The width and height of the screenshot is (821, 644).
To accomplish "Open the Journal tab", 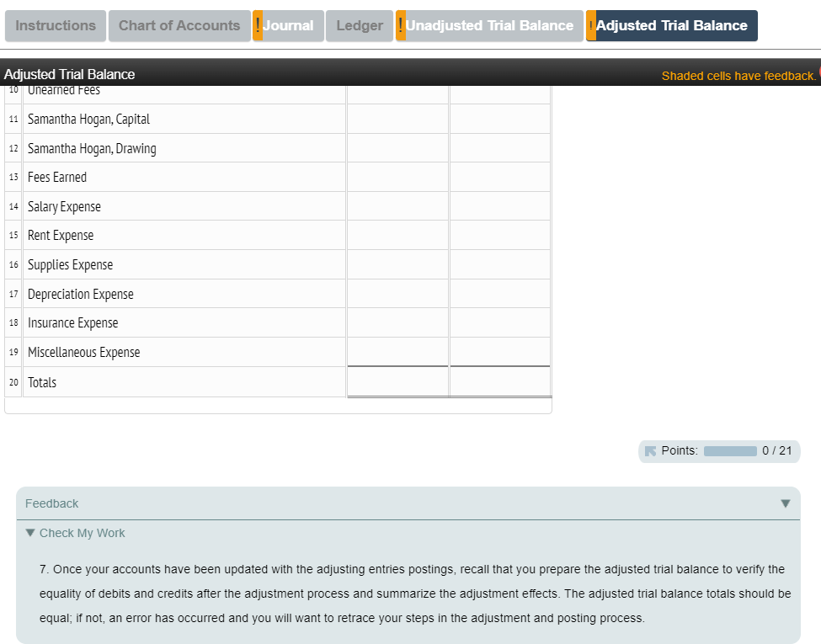I will [288, 25].
